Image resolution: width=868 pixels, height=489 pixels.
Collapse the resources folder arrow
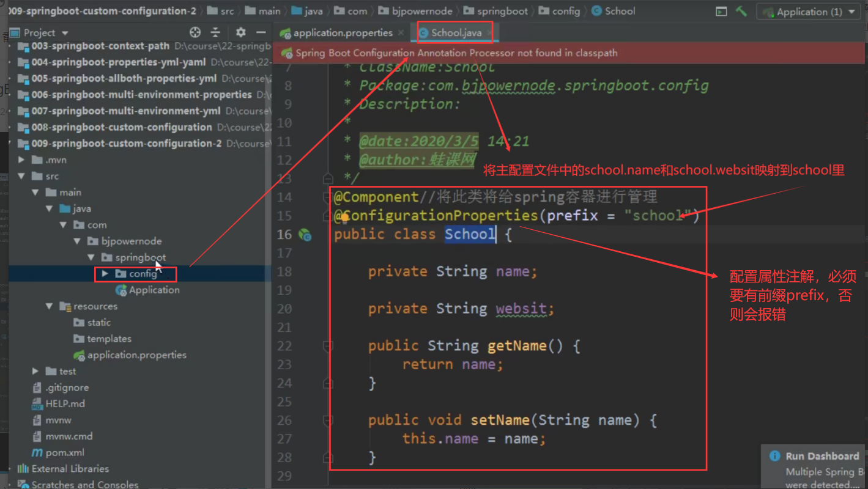[49, 306]
